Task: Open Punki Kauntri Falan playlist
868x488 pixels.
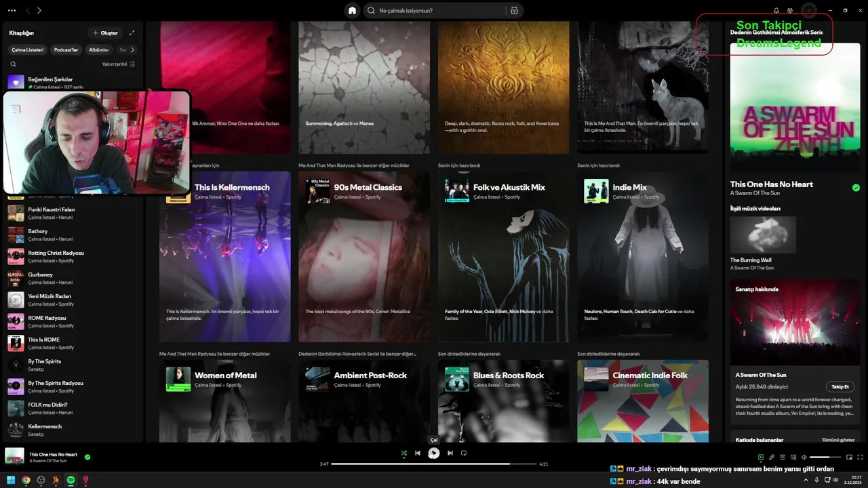Action: pyautogui.click(x=73, y=213)
